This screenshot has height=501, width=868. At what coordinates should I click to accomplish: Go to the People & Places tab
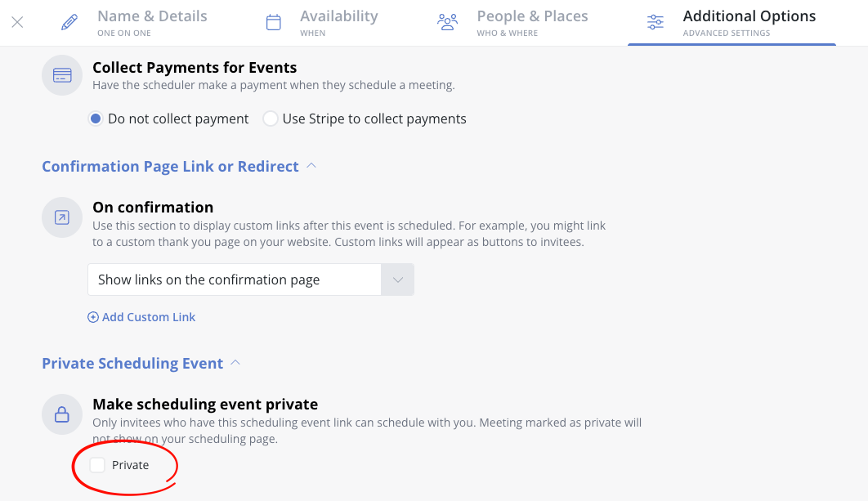(532, 15)
